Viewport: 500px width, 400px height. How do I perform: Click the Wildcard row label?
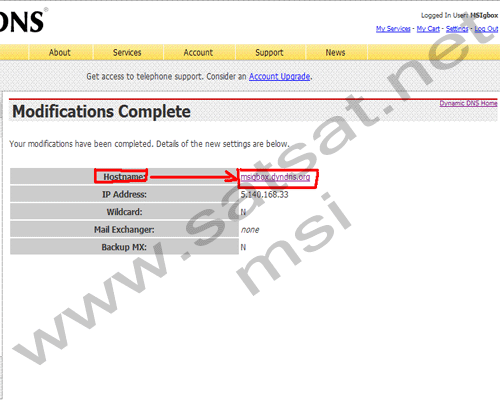(124, 212)
